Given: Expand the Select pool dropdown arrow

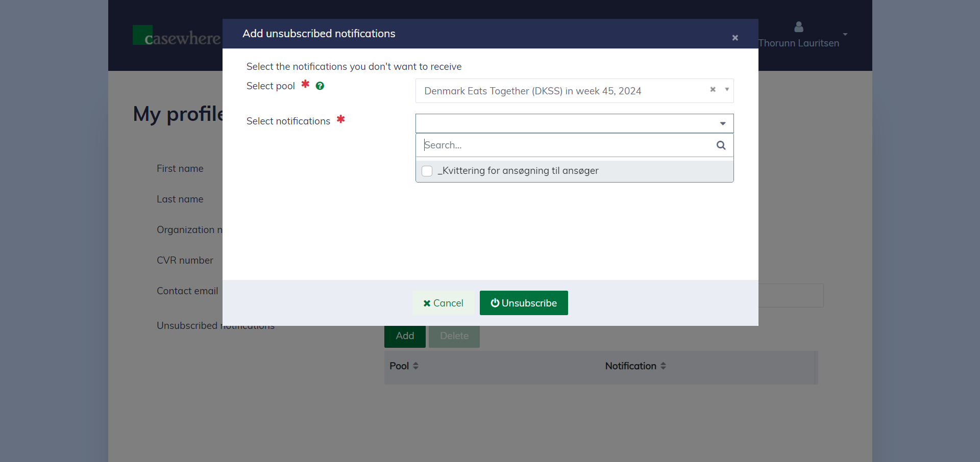Looking at the screenshot, I should 727,90.
